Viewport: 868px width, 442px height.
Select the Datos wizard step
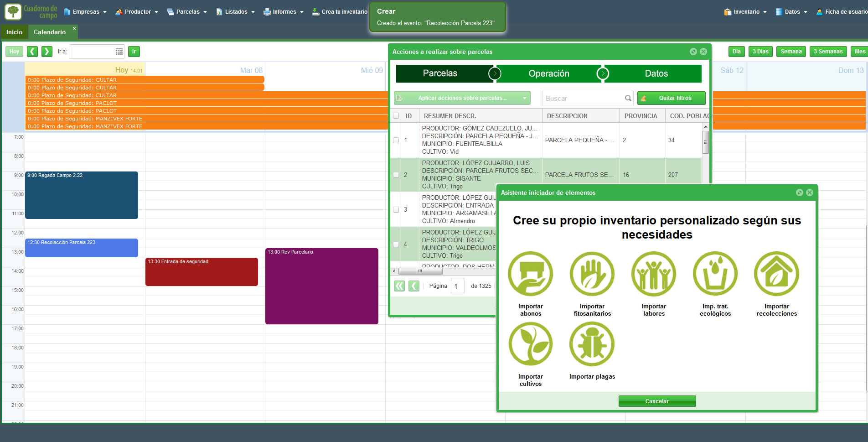coord(656,73)
